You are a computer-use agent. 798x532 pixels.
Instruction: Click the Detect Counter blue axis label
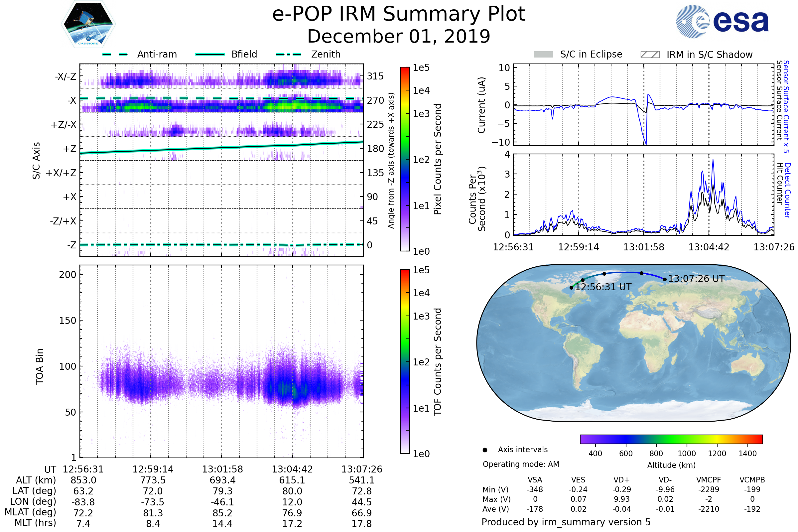pos(787,190)
